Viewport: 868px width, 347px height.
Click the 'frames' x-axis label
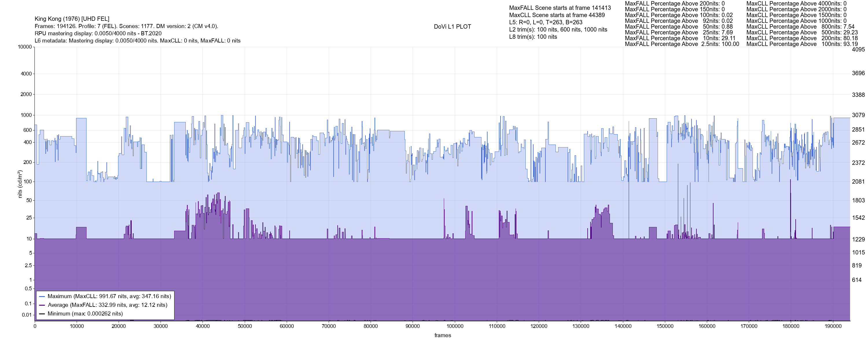442,335
